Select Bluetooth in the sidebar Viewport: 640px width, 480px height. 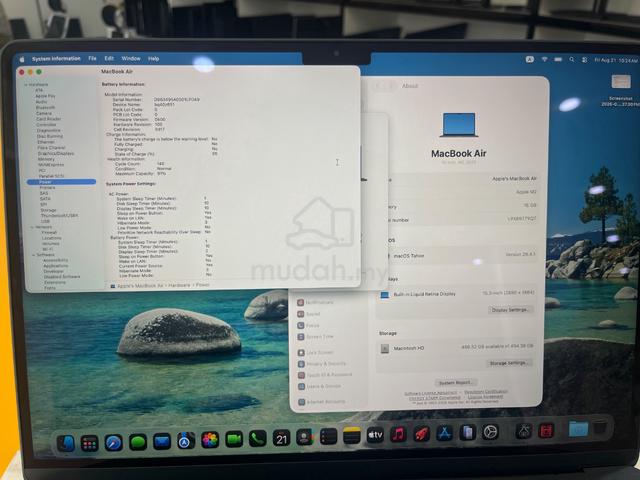pos(45,108)
